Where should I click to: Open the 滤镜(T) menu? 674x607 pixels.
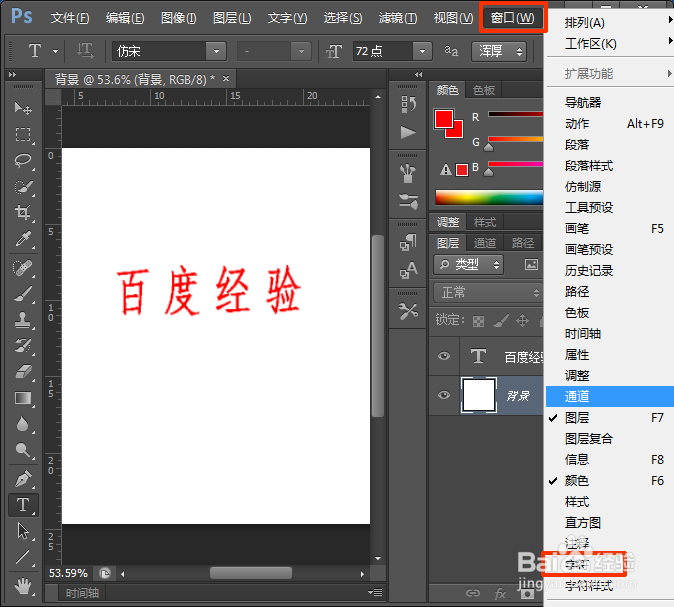pyautogui.click(x=398, y=18)
